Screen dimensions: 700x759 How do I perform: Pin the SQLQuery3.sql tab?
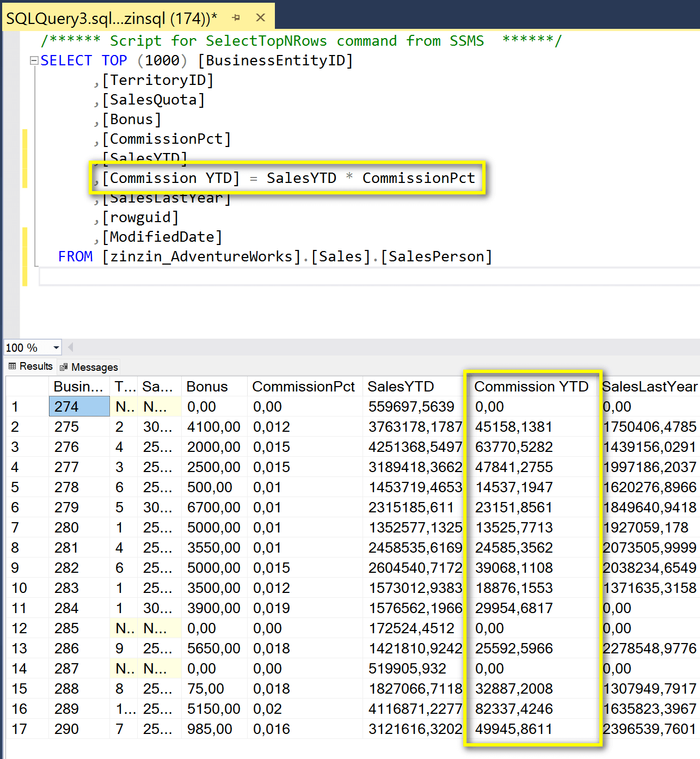tap(236, 18)
